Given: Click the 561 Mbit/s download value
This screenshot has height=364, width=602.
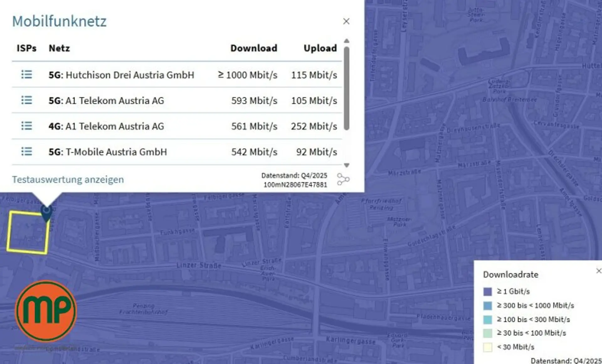Looking at the screenshot, I should pyautogui.click(x=254, y=126).
